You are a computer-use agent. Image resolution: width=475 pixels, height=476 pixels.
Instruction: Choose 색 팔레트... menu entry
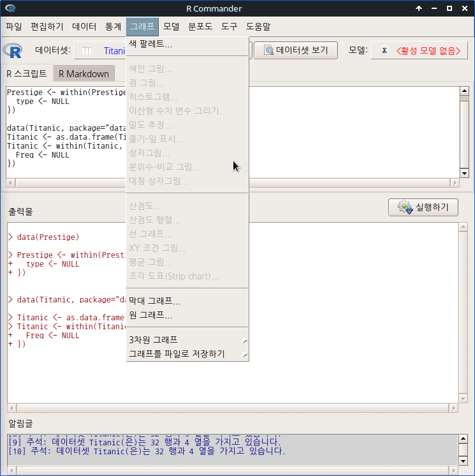pyautogui.click(x=187, y=44)
